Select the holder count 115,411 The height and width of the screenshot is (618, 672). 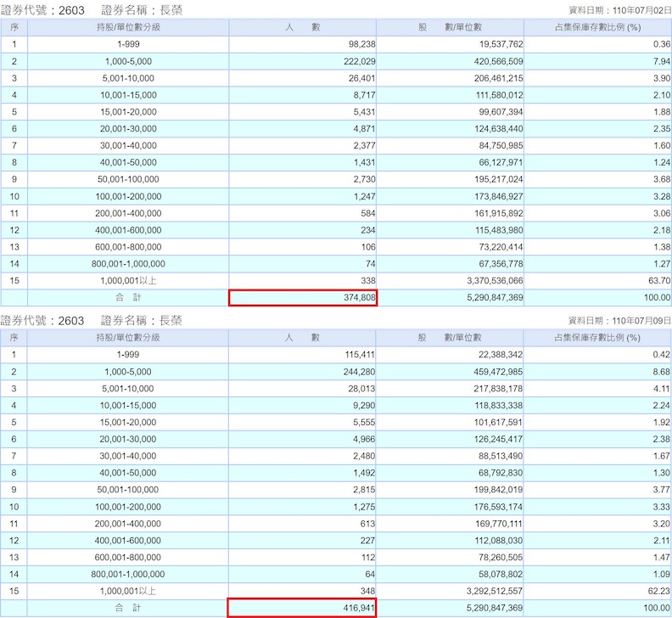(360, 355)
